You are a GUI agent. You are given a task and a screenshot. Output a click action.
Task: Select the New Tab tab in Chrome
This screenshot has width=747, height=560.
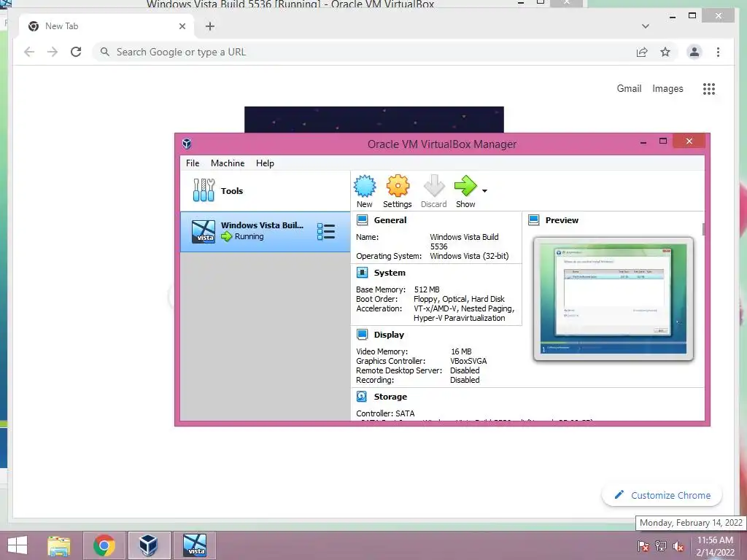click(107, 26)
